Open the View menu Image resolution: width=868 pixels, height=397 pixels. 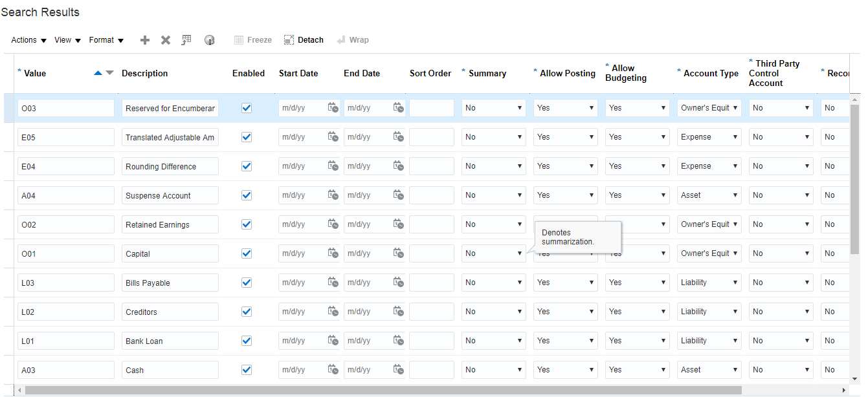click(67, 40)
